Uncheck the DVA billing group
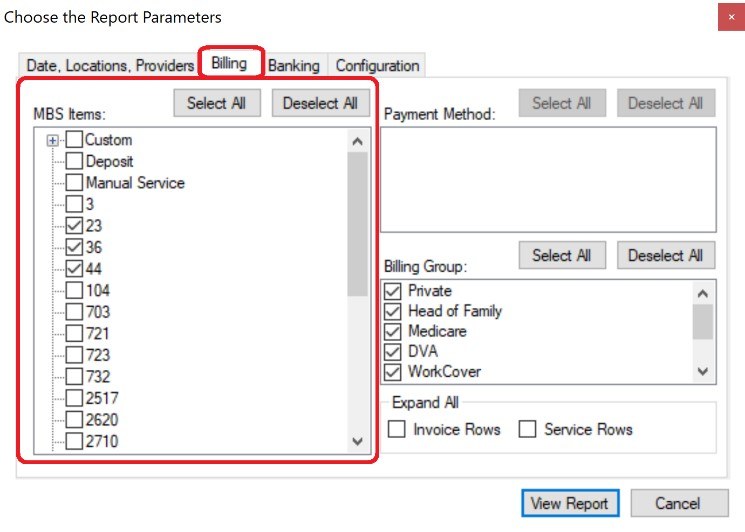The image size is (745, 532). [393, 352]
